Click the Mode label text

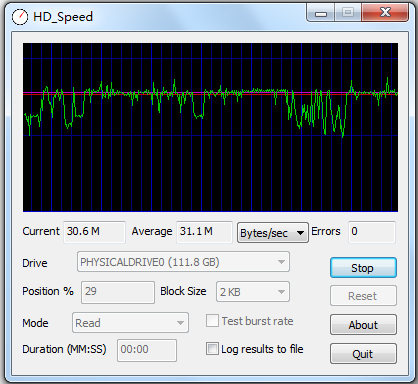(x=35, y=323)
